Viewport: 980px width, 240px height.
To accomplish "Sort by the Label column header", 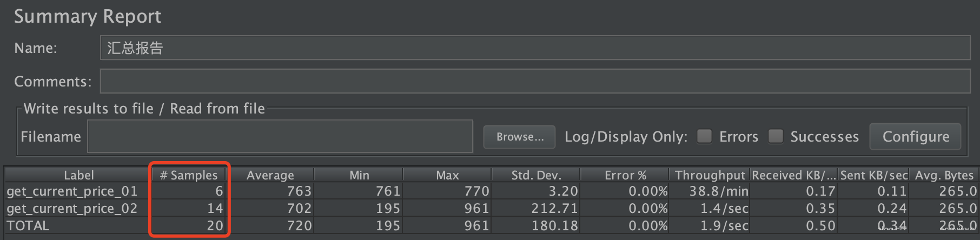I will [x=78, y=175].
